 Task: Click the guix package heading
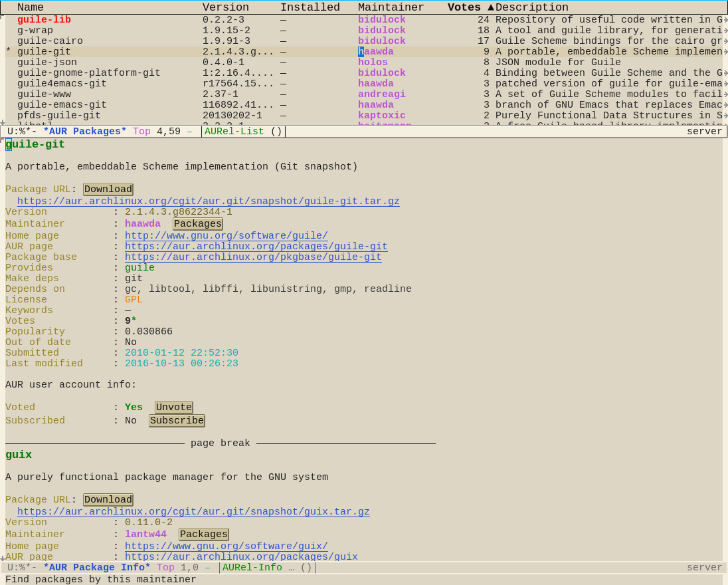(x=19, y=455)
